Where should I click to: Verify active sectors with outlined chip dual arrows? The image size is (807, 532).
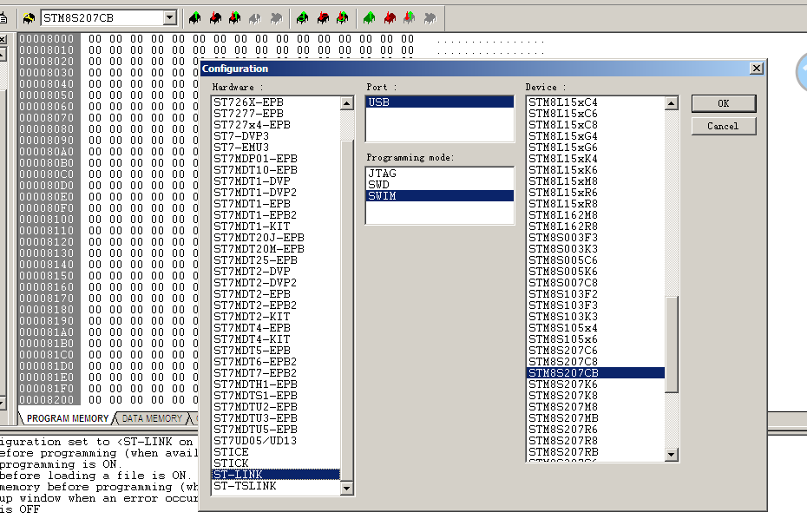tap(342, 18)
